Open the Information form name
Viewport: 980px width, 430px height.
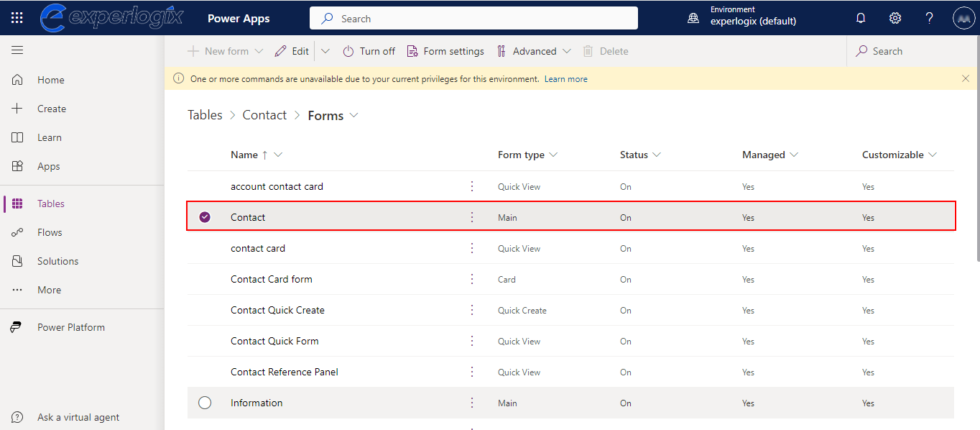(x=256, y=403)
